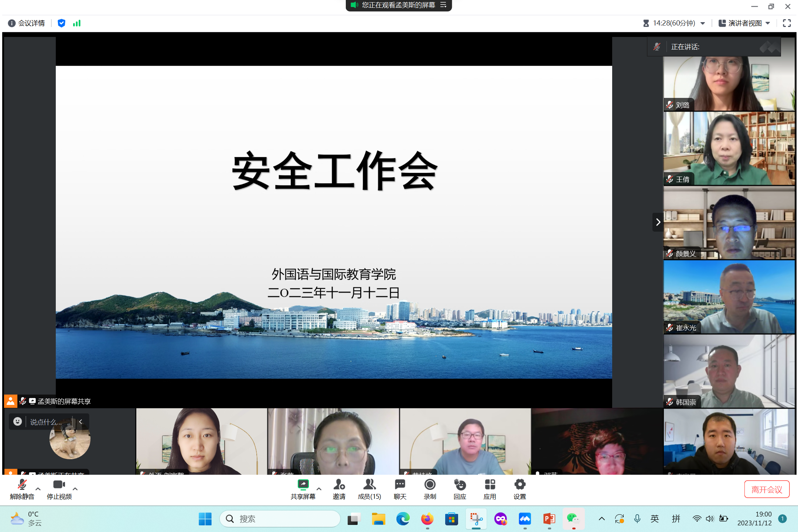Toggle fullscreen mode icon

tap(787, 23)
